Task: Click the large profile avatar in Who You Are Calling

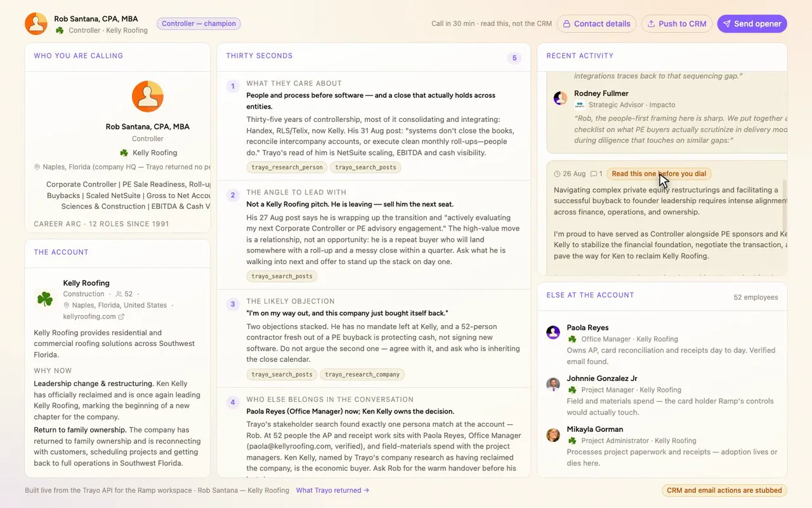Action: [148, 97]
